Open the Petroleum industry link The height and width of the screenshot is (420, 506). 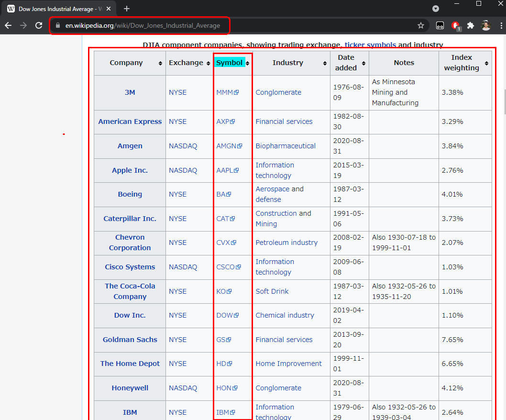(286, 243)
